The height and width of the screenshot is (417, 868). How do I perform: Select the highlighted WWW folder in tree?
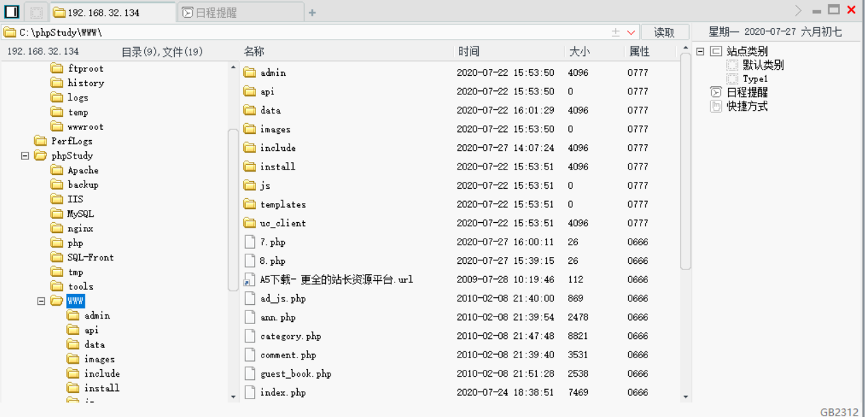click(x=75, y=301)
